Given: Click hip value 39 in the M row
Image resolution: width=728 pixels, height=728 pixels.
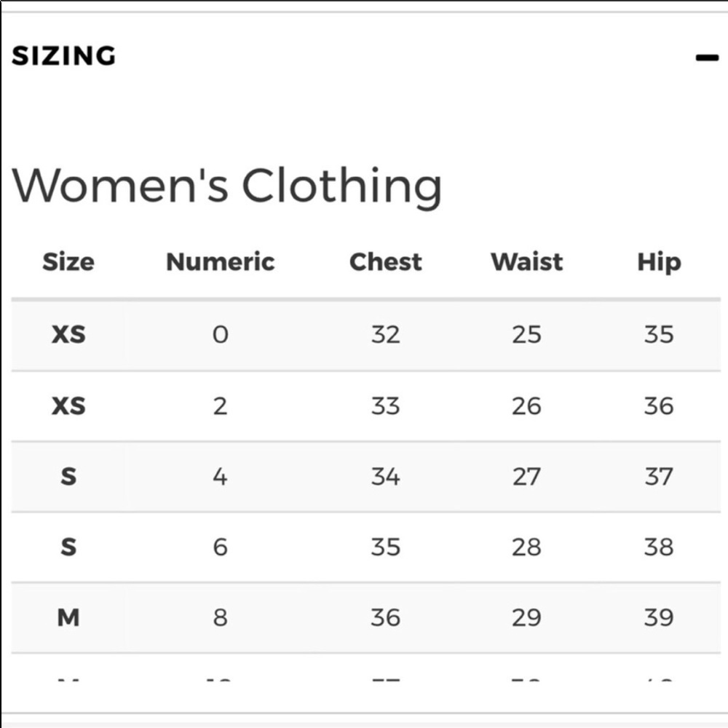Looking at the screenshot, I should click(x=659, y=618).
